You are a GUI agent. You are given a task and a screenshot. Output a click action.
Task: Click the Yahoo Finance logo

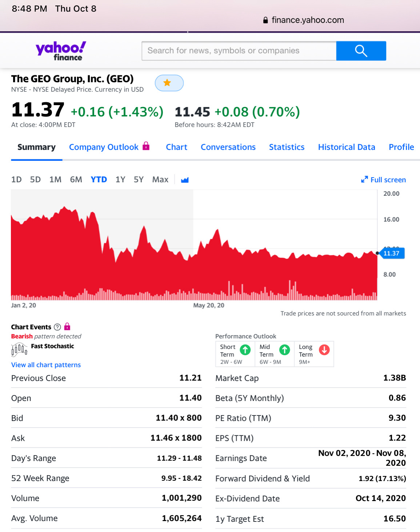61,51
